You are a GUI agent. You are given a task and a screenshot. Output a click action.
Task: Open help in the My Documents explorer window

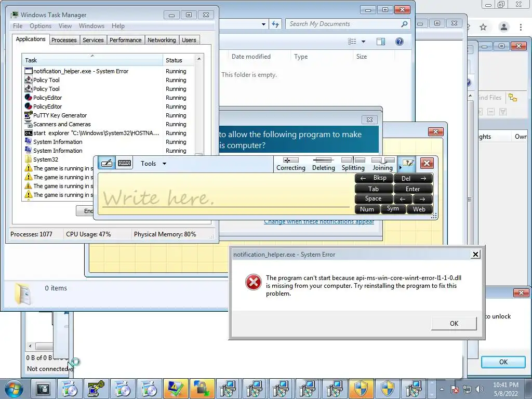point(400,42)
